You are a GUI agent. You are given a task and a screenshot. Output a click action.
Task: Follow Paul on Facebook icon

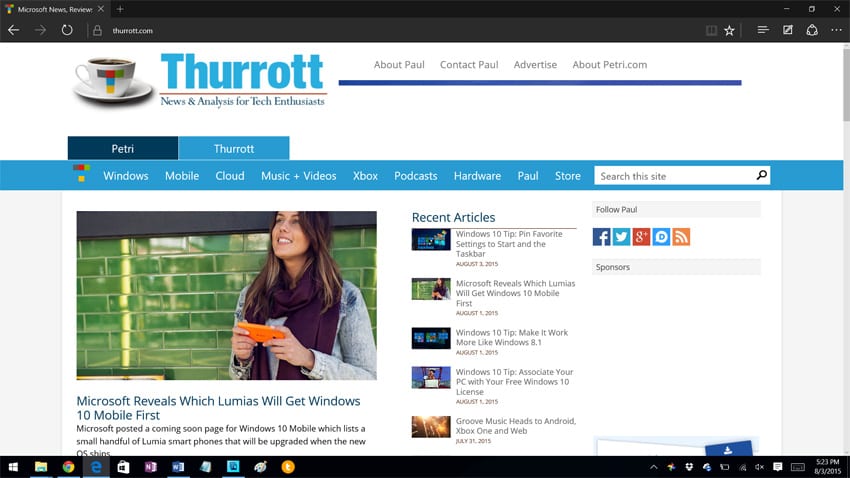(601, 237)
